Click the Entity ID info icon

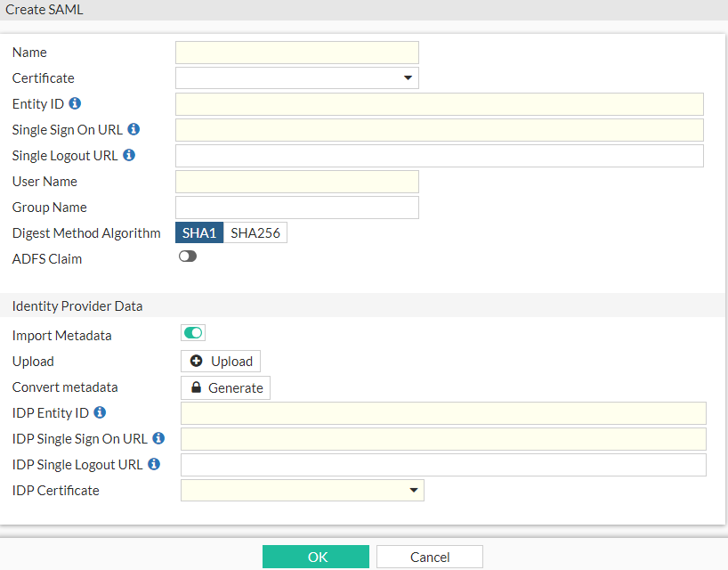coord(75,103)
